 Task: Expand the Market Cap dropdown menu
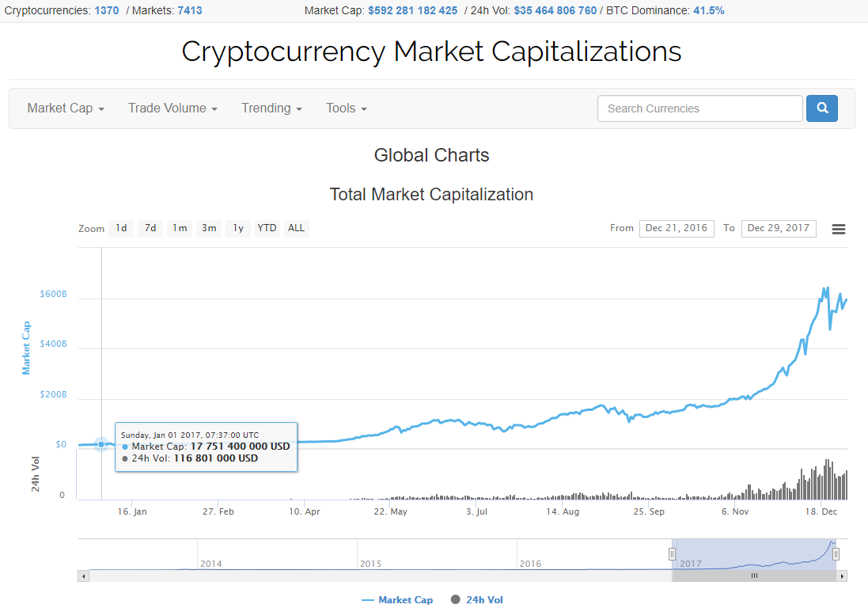click(x=66, y=108)
